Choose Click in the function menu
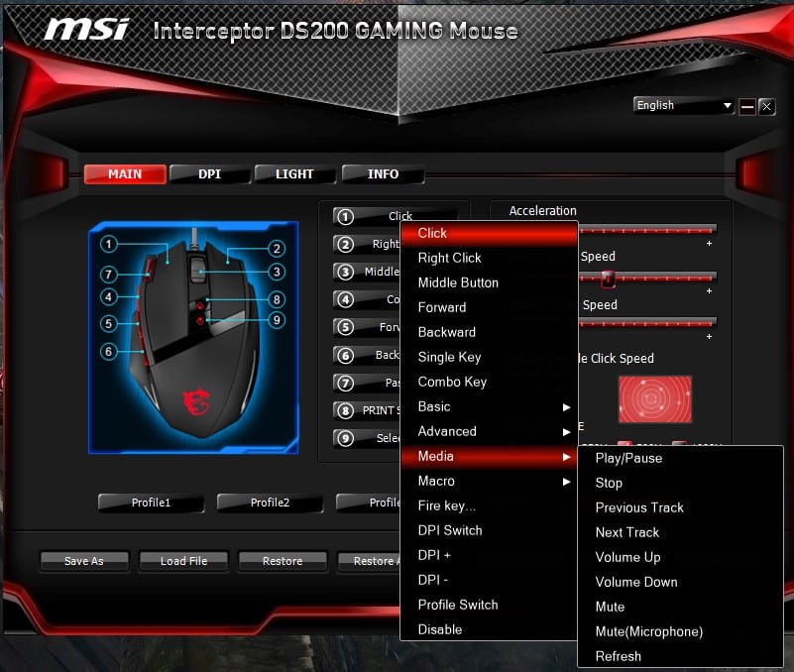Viewport: 794px width, 672px height. pyautogui.click(x=489, y=234)
